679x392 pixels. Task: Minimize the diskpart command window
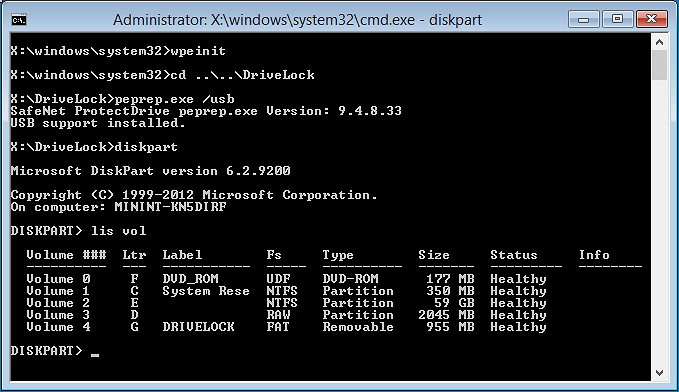click(584, 19)
